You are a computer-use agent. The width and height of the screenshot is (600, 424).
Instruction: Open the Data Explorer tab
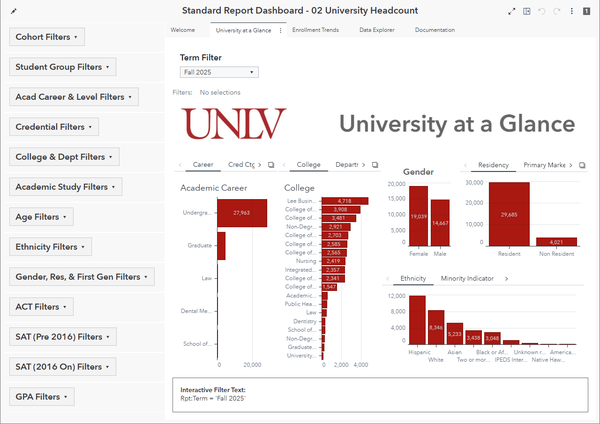point(377,30)
